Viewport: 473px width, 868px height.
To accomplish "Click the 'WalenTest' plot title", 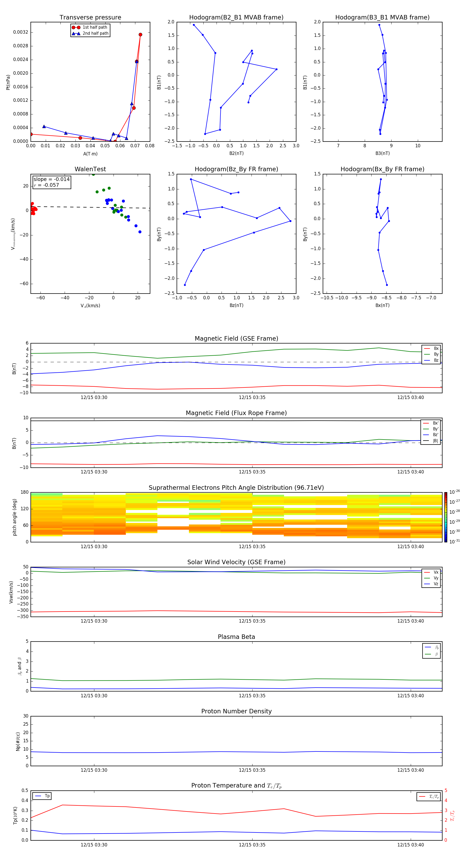I will coord(90,169).
